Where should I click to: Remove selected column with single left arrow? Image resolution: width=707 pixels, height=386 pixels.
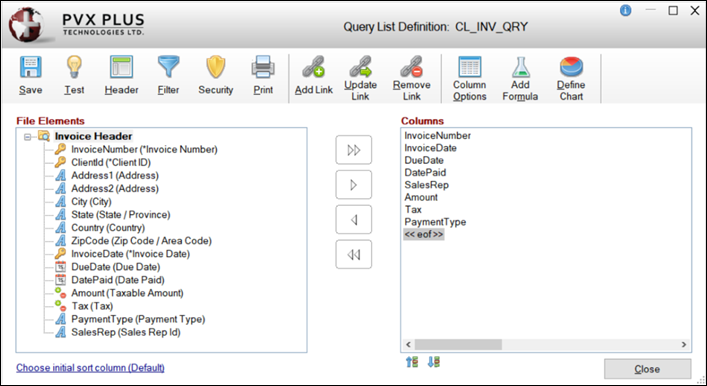(x=354, y=220)
